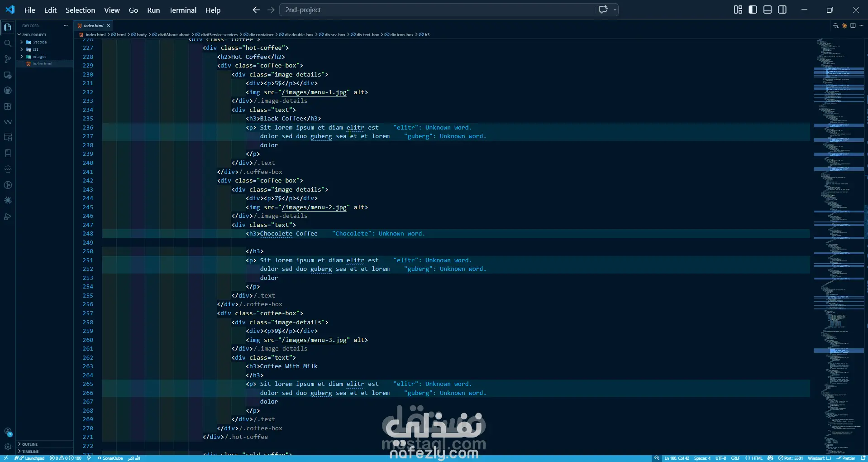This screenshot has height=462, width=868.
Task: Click the div.icon-box breadcrumb
Action: click(399, 35)
